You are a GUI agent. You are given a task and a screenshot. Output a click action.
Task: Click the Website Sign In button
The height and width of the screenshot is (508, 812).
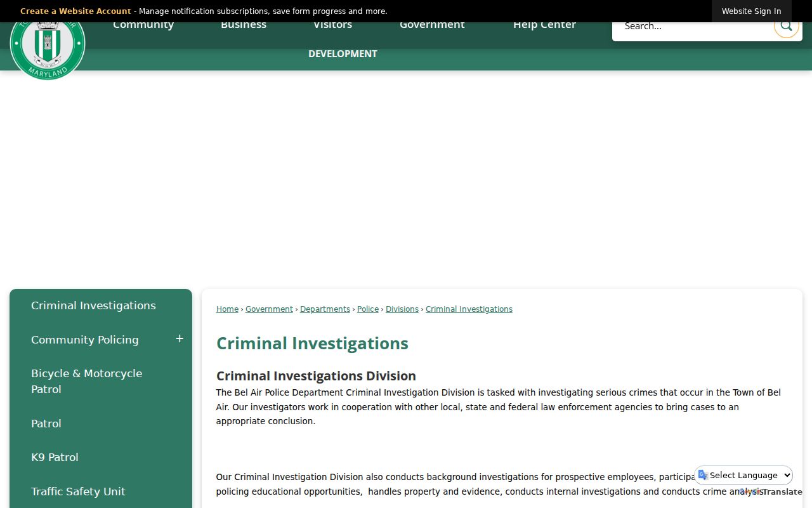click(751, 11)
